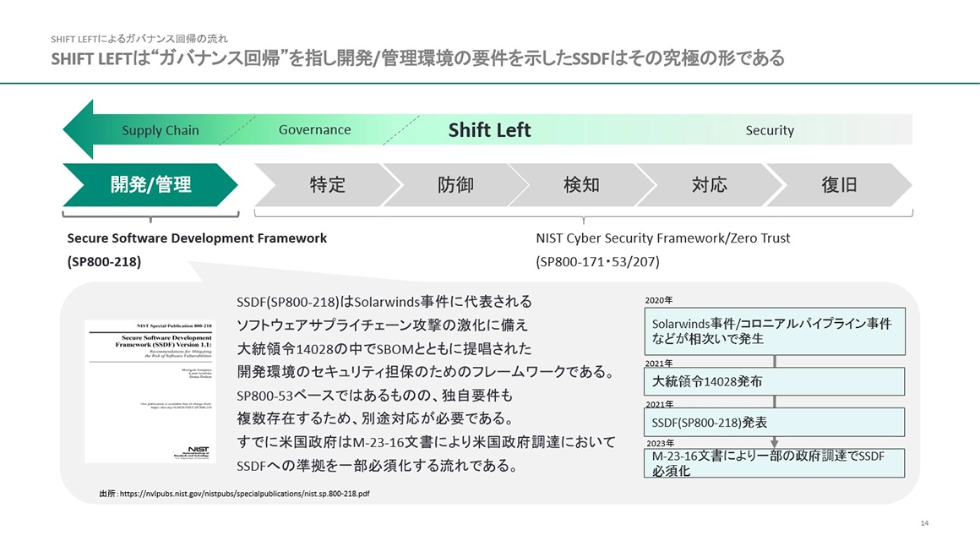Open the nvlpubs.nist.gov source link
The width and height of the screenshot is (980, 552).
click(244, 493)
